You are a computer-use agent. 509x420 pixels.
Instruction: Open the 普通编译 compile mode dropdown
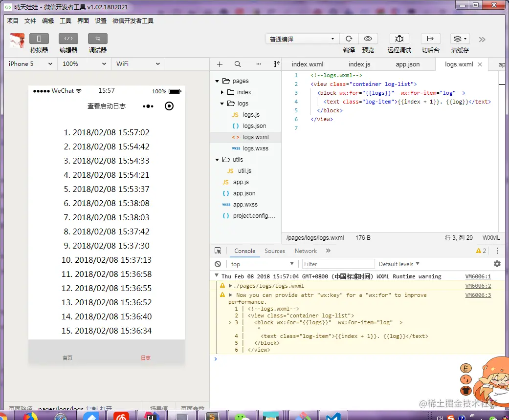[x=302, y=39]
